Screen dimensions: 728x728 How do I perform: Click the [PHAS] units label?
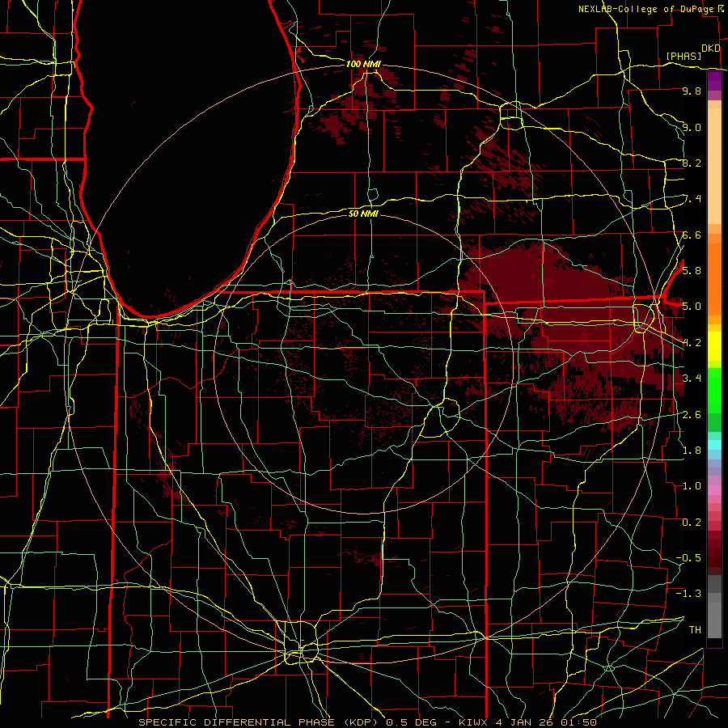pos(684,57)
